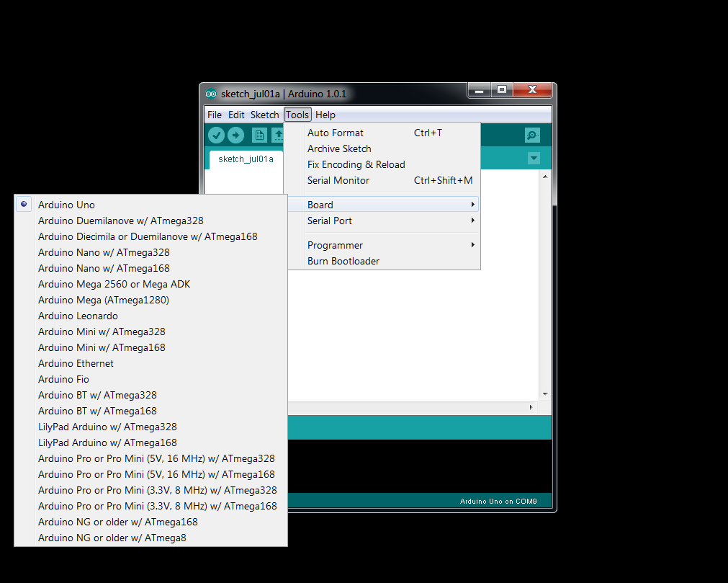
Task: Open the tab dropdown arrow button
Action: (x=534, y=159)
